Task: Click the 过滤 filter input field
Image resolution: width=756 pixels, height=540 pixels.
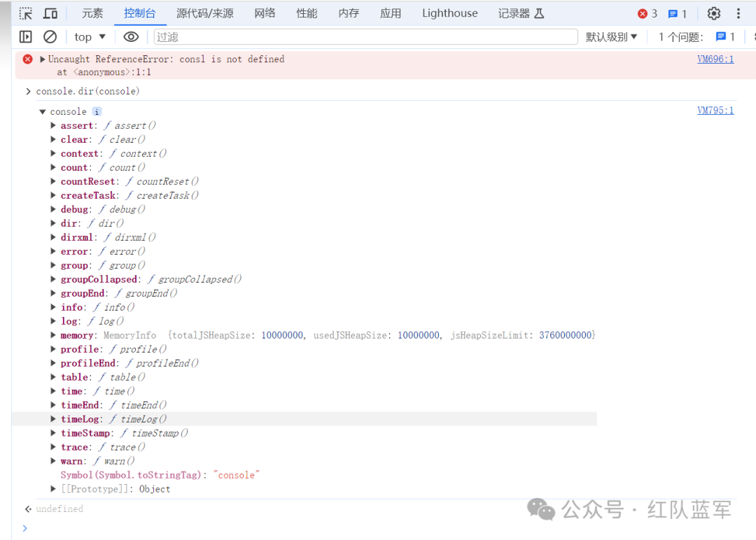Action: tap(364, 37)
